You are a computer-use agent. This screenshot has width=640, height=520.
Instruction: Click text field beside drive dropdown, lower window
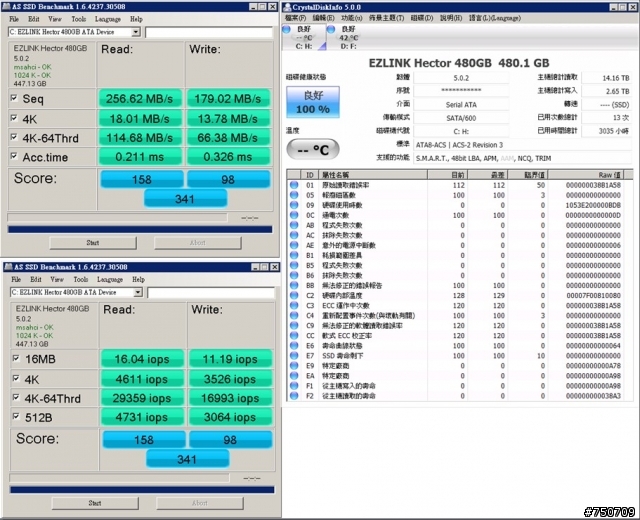[x=211, y=293]
